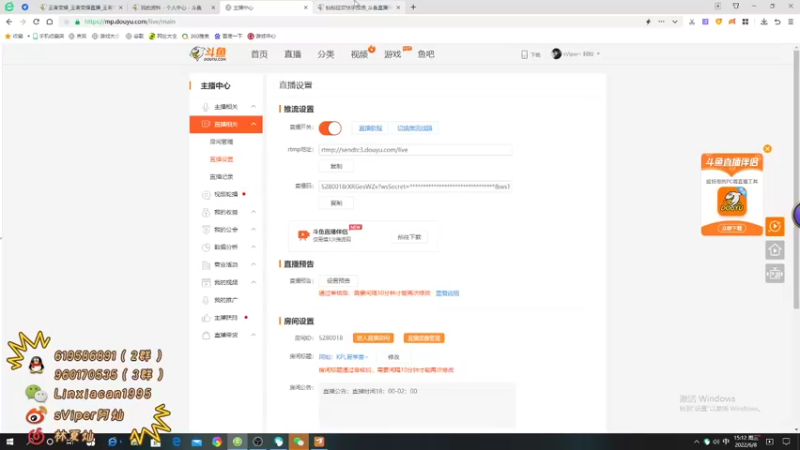Image resolution: width=800 pixels, height=450 pixels.
Task: Open the sViper user account dropdown
Action: [576, 54]
